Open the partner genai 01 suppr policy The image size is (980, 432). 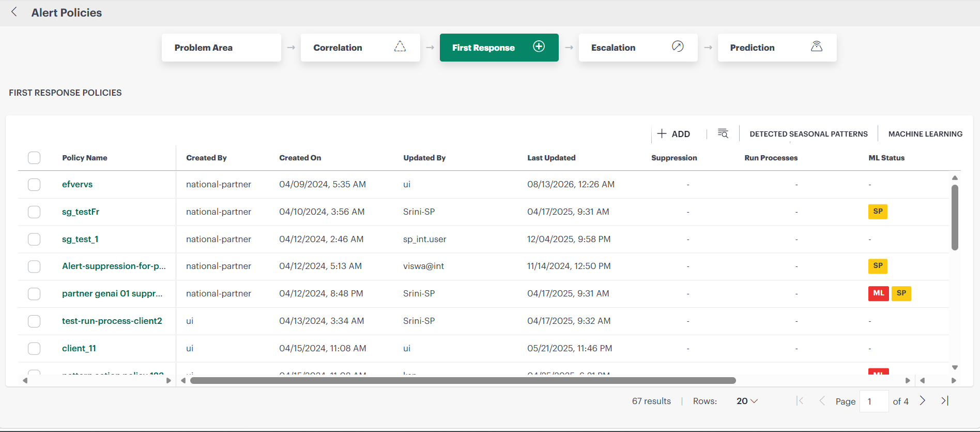pyautogui.click(x=112, y=293)
